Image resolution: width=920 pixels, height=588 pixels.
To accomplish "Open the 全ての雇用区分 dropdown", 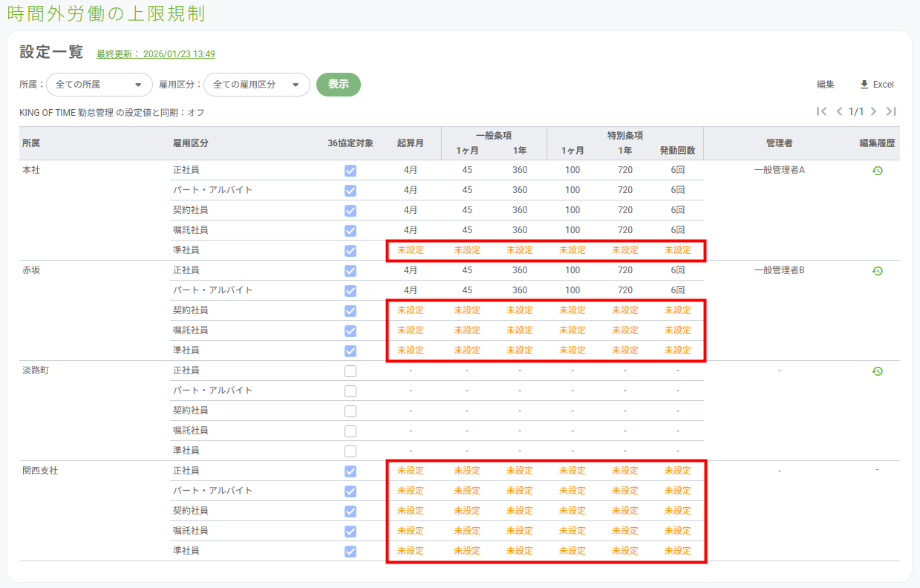I will 257,85.
